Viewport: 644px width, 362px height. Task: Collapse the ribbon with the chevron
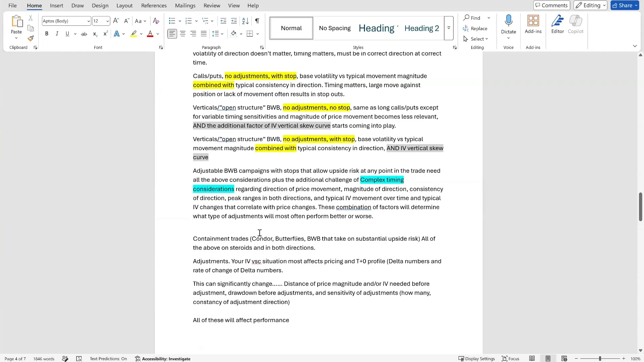point(635,46)
